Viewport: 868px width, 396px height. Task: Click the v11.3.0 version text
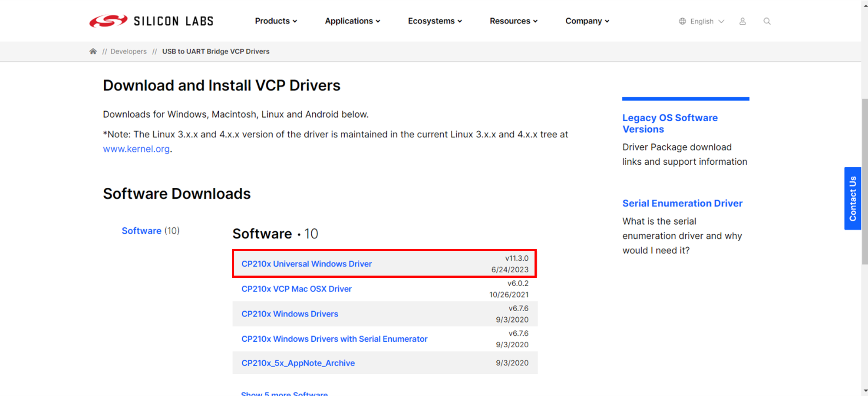point(517,258)
